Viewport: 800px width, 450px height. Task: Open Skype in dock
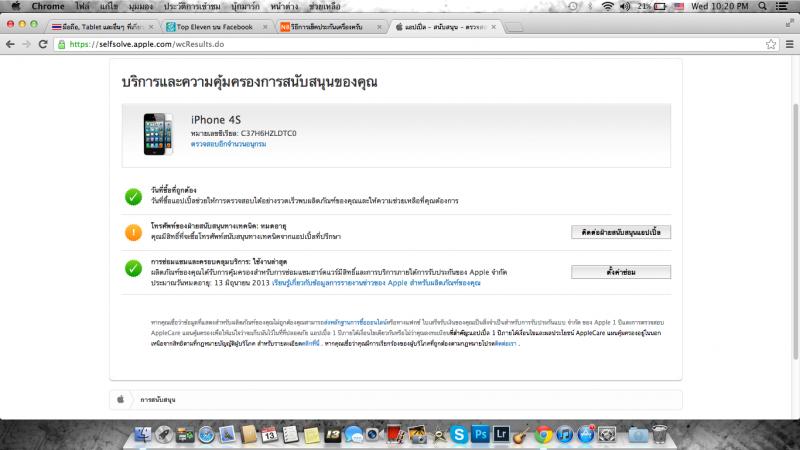(459, 435)
